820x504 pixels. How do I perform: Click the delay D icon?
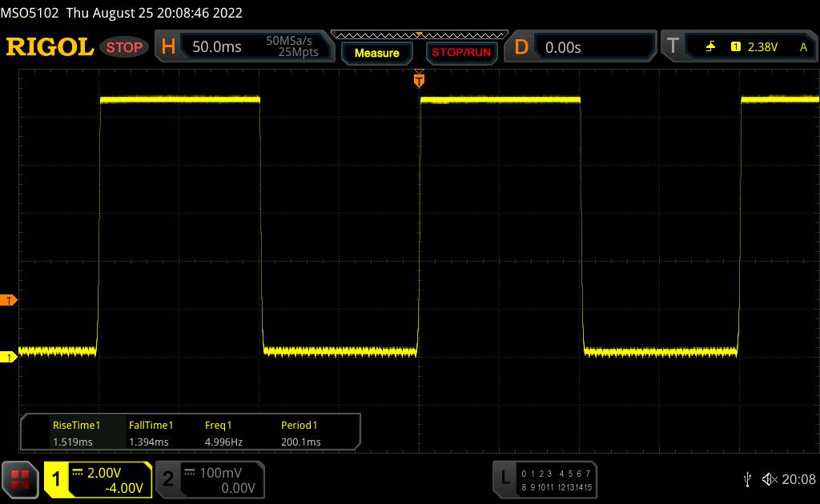(521, 47)
